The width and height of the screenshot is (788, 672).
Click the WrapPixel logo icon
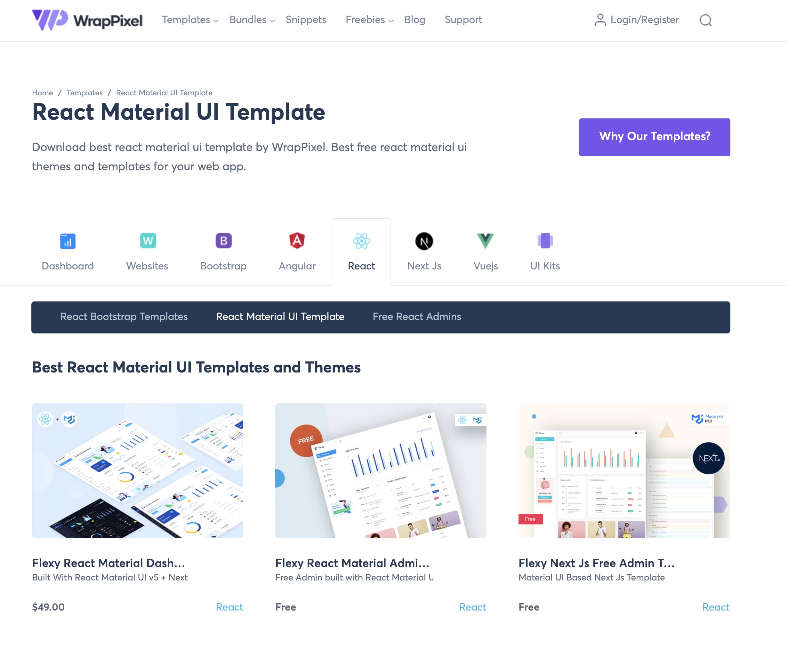[x=49, y=19]
